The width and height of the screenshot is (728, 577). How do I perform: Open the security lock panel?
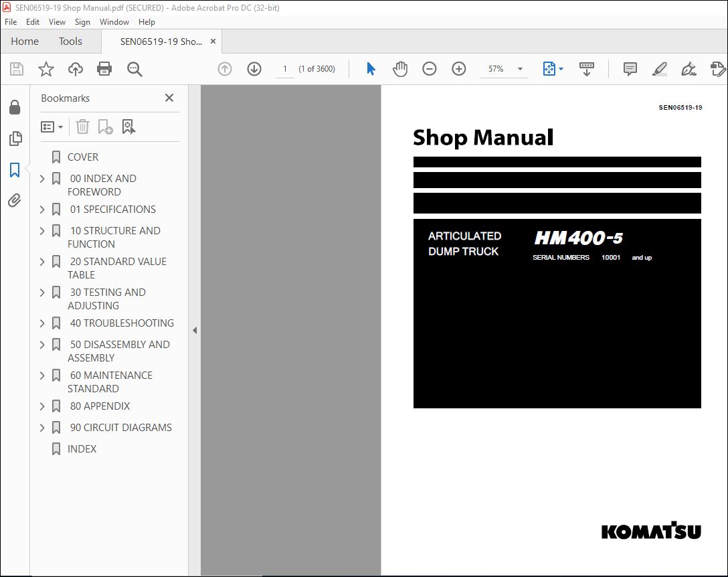(x=15, y=107)
